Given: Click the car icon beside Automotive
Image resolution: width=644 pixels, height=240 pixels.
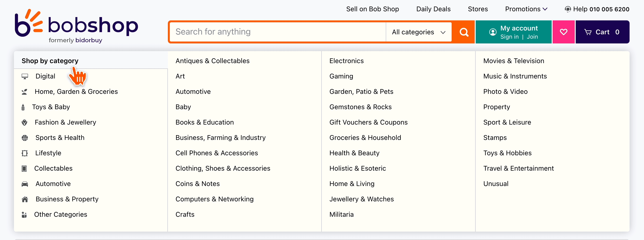Looking at the screenshot, I should click(25, 184).
